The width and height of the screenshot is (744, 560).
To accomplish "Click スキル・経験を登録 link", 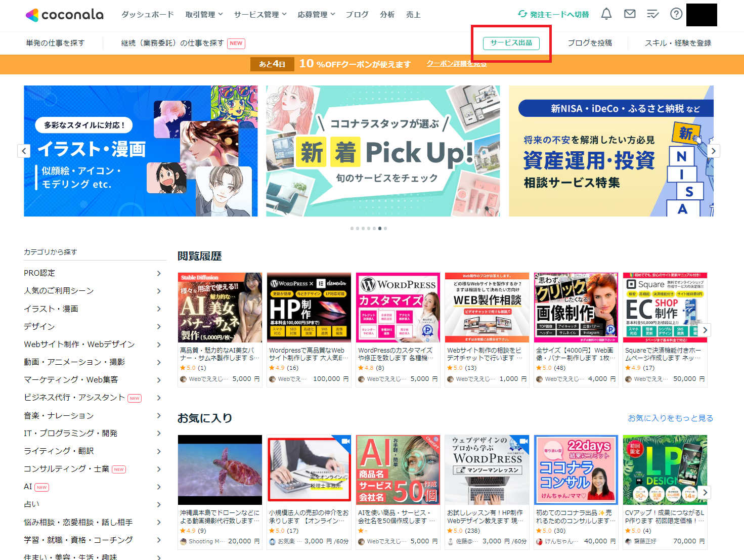I will tap(678, 43).
